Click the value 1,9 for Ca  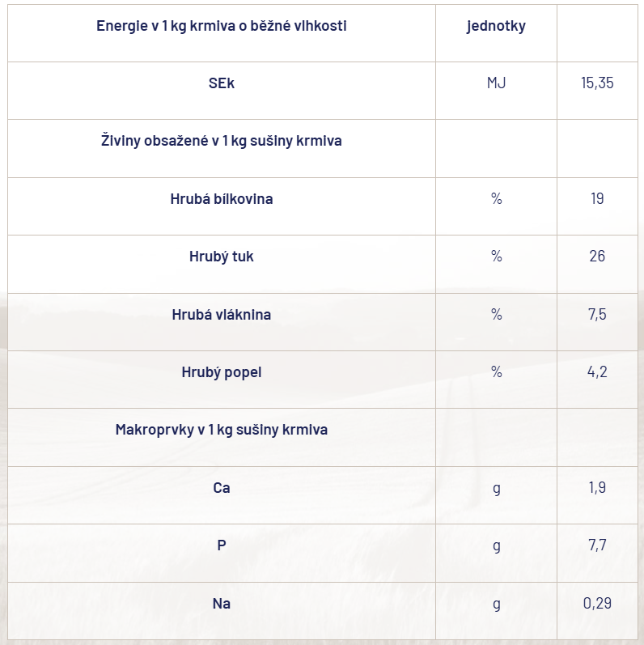(x=597, y=487)
